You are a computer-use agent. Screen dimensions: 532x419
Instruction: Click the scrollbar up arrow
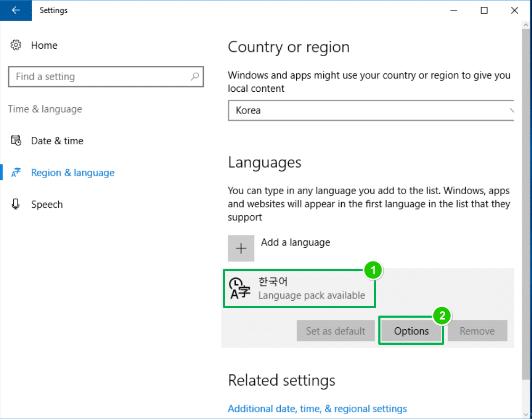point(526,25)
